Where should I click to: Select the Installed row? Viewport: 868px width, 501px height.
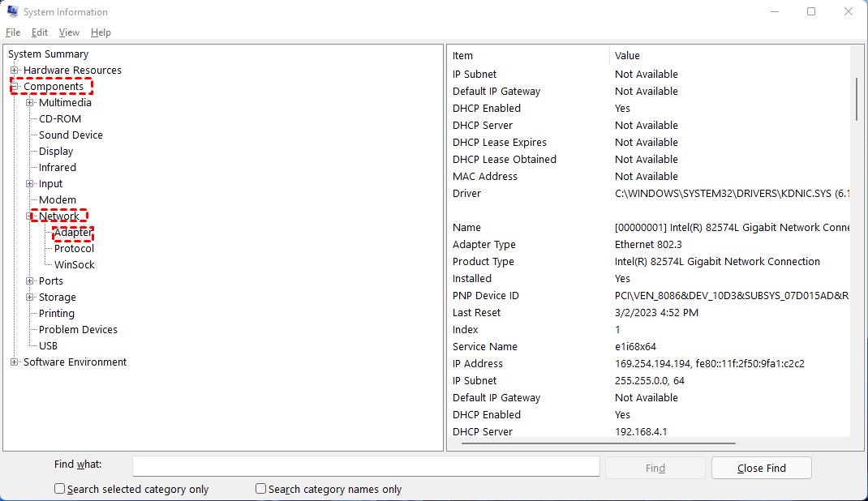tap(649, 279)
